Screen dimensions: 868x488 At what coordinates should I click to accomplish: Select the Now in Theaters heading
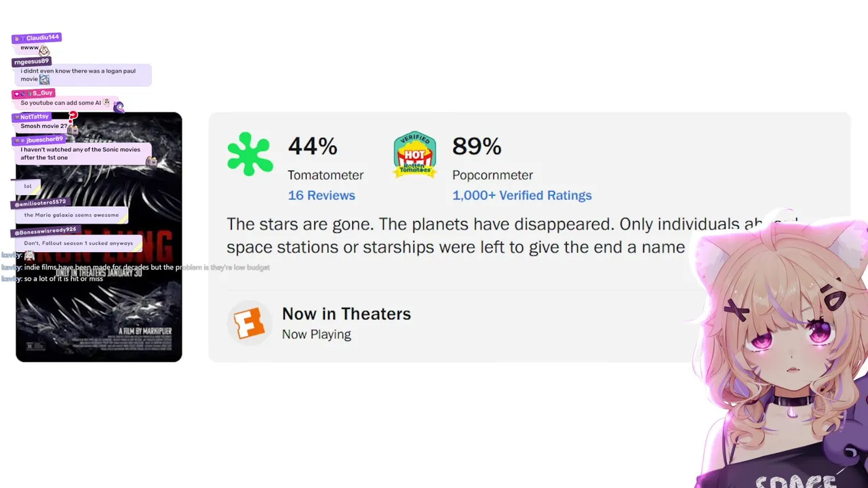click(346, 314)
